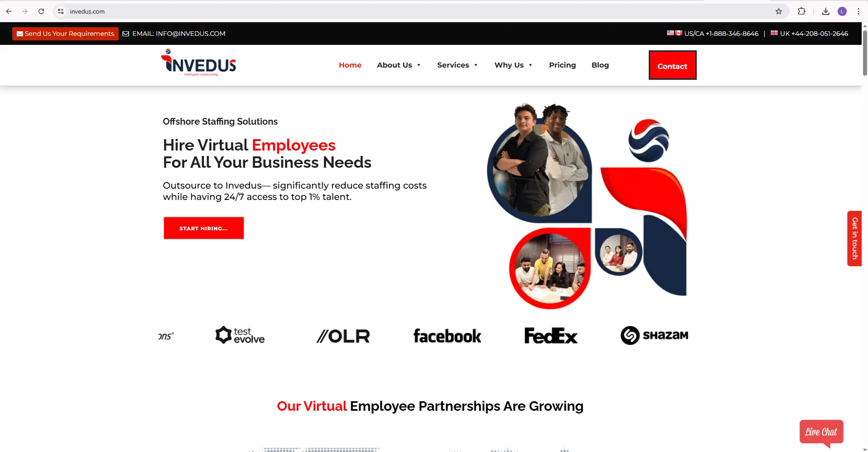Expand the Services dropdown menu
Screen dimensions: 868x452
tap(458, 65)
